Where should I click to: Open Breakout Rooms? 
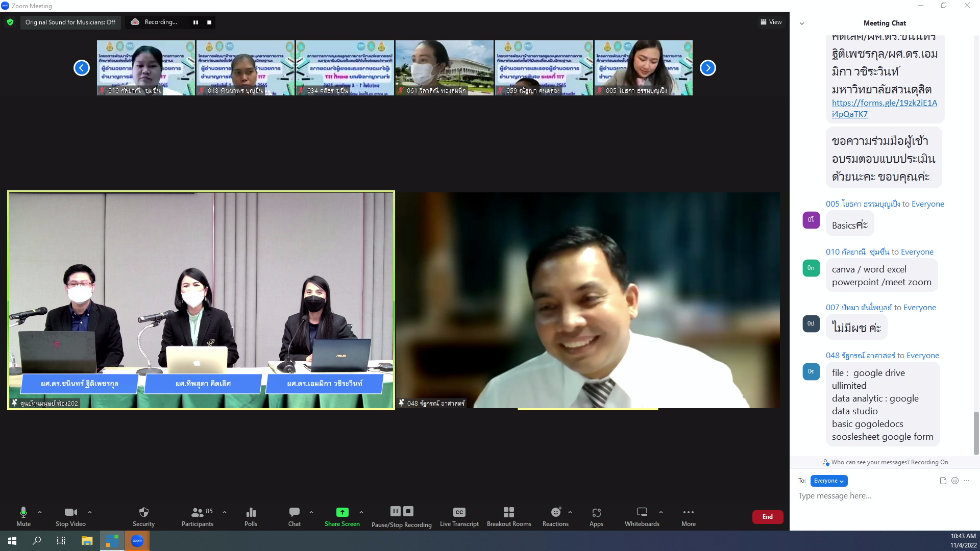point(509,512)
